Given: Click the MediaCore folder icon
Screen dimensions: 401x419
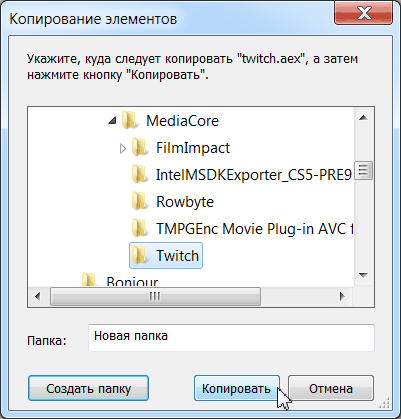Looking at the screenshot, I should [x=130, y=120].
